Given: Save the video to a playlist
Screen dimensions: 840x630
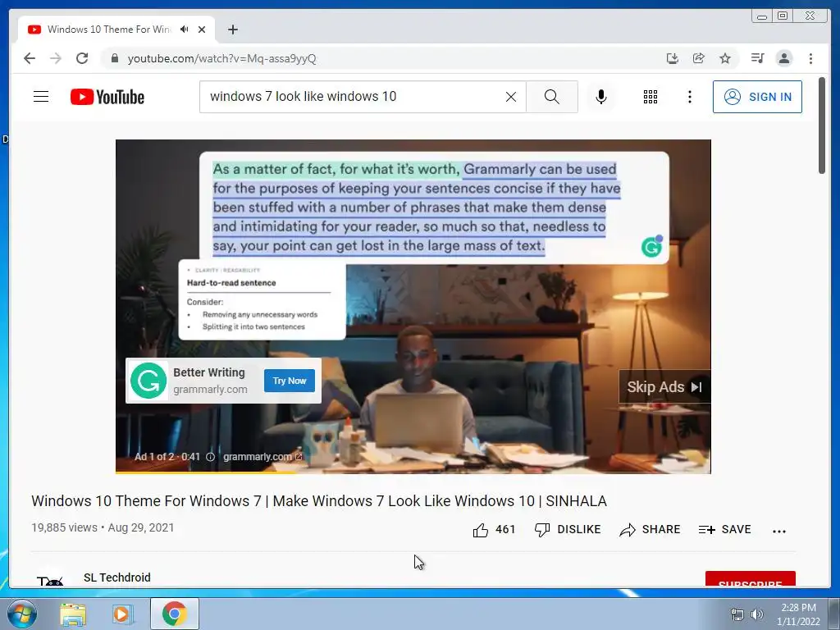Looking at the screenshot, I should (725, 530).
